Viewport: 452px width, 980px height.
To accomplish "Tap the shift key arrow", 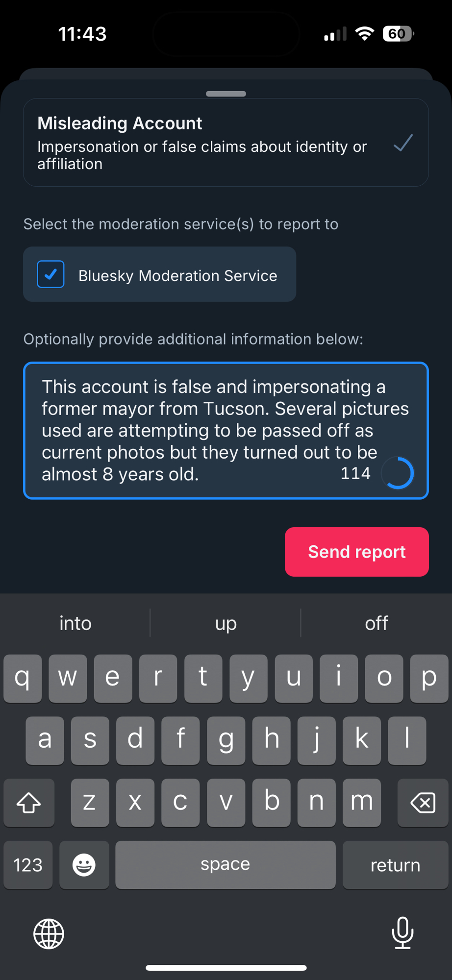I will tap(29, 803).
